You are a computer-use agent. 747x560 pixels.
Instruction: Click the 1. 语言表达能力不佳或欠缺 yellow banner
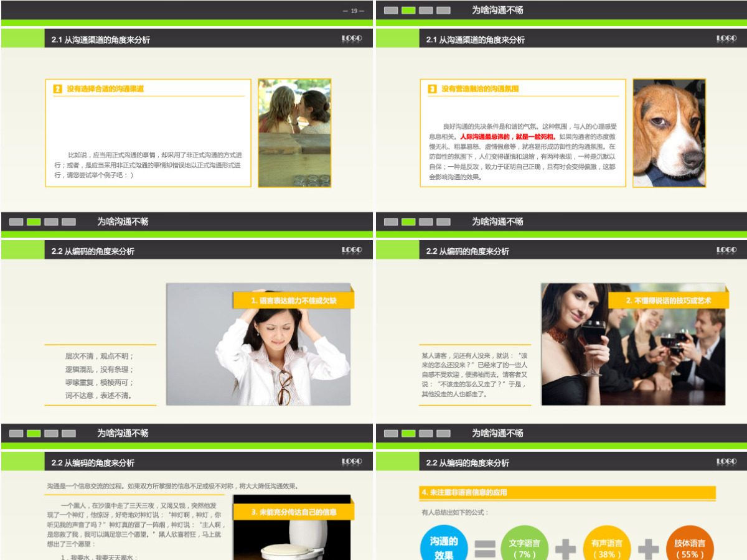click(293, 301)
